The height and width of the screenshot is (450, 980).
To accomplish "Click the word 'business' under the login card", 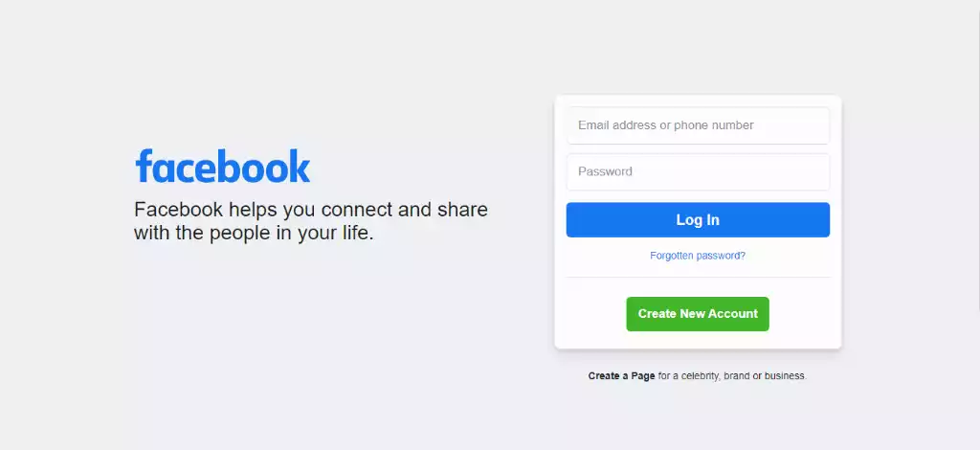I will 786,376.
